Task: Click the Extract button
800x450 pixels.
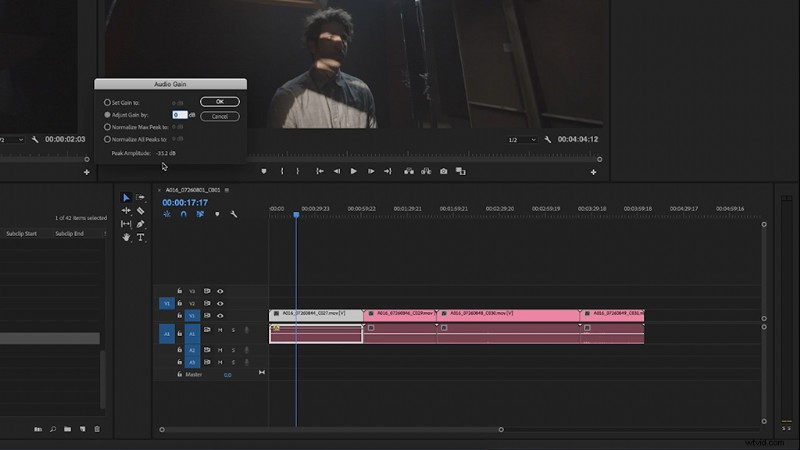Action: click(x=426, y=171)
